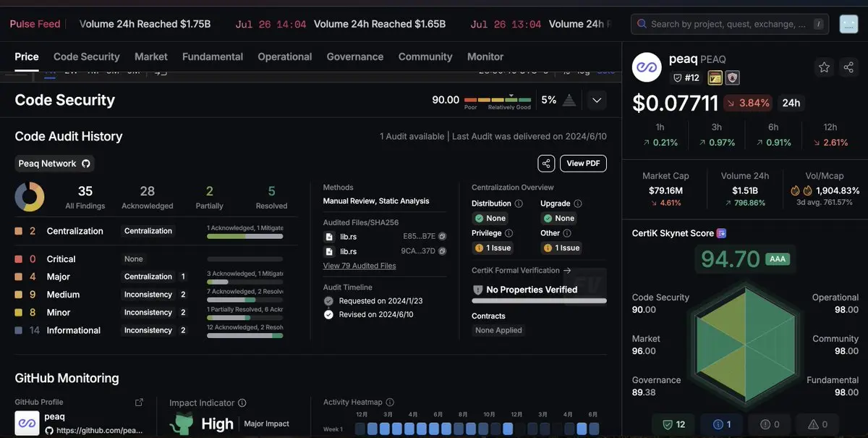Expand the Code Security section chevron
This screenshot has height=438, width=868.
pos(597,100)
